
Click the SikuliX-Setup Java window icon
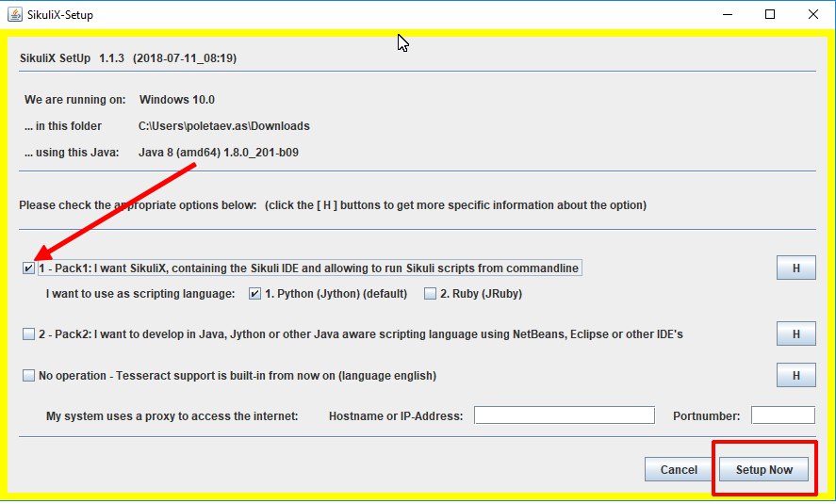click(15, 14)
